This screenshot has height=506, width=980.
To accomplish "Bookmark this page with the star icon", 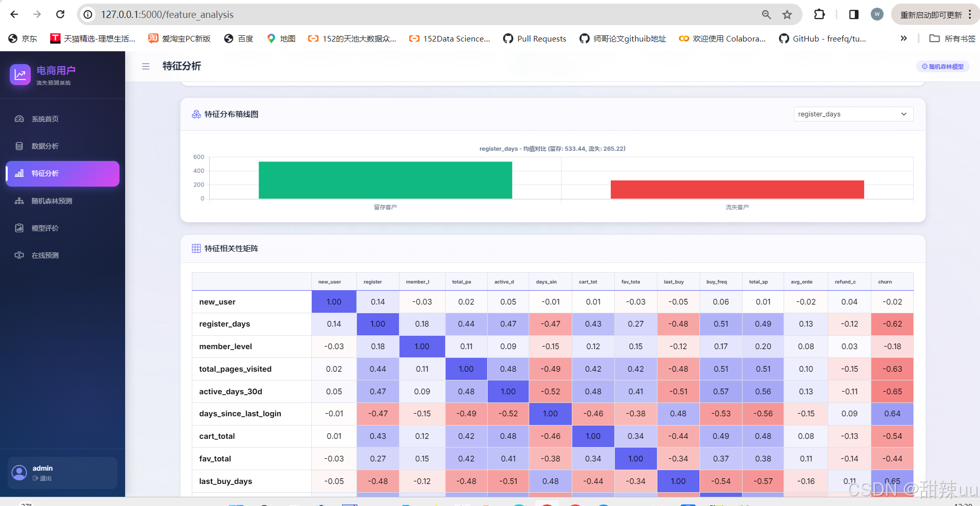I will (787, 14).
